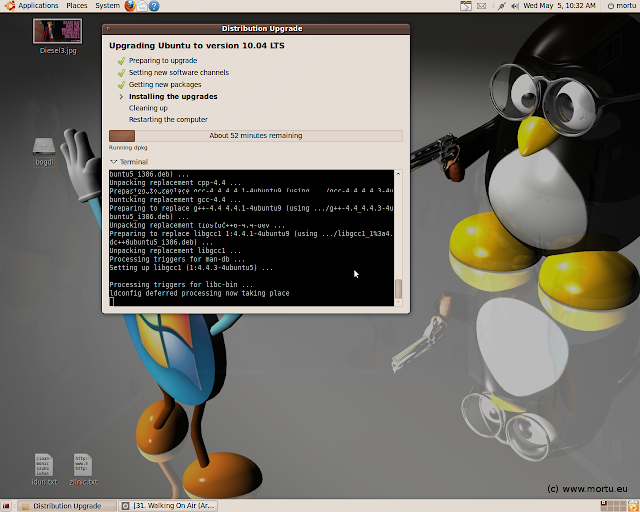Select the bogdi drive icon on desktop
640x512 pixels.
[44, 147]
